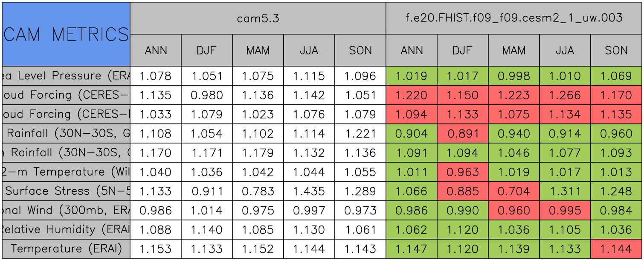Select the cell with value 0.783
This screenshot has width=644, height=261.
point(258,191)
